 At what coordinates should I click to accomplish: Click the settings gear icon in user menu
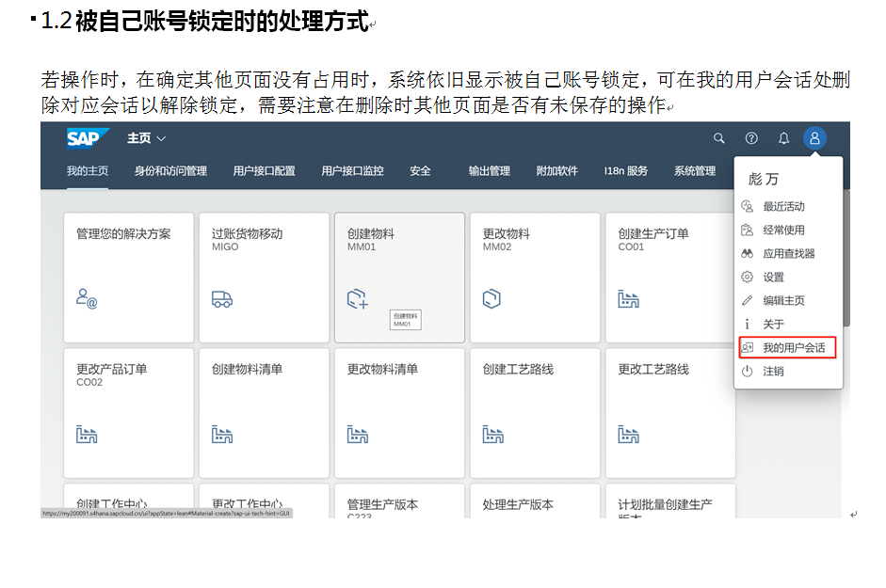(748, 277)
